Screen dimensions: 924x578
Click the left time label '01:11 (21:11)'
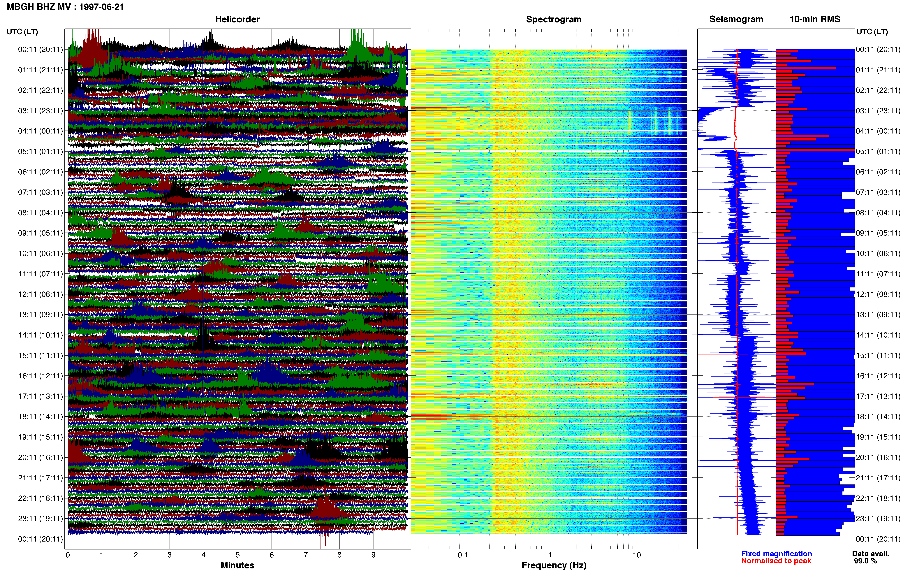[41, 70]
